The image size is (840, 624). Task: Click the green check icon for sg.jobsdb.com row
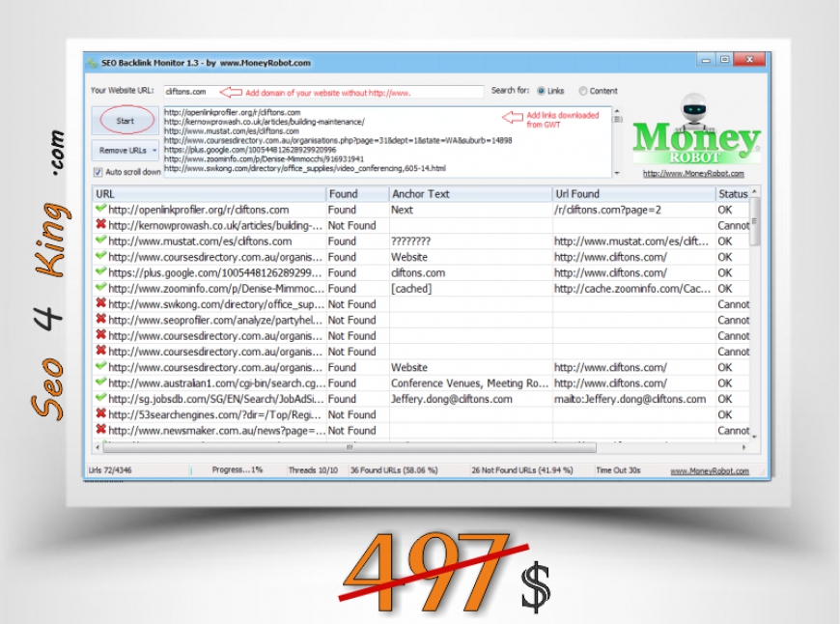point(100,398)
